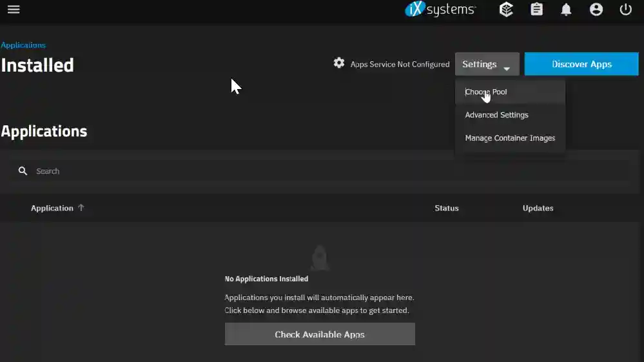The image size is (644, 362).
Task: Open the Jobs clipboard icon
Action: point(536,9)
